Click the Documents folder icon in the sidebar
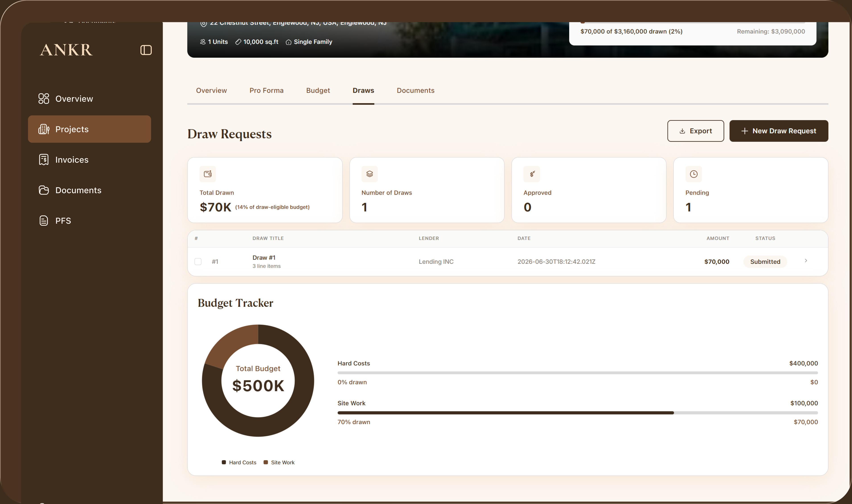This screenshot has height=504, width=852. click(43, 190)
